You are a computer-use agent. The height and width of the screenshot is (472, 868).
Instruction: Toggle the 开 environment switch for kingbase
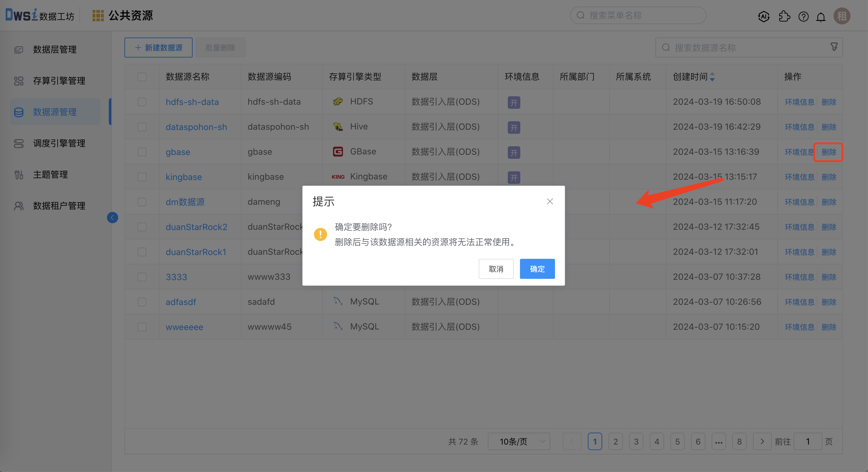click(513, 178)
